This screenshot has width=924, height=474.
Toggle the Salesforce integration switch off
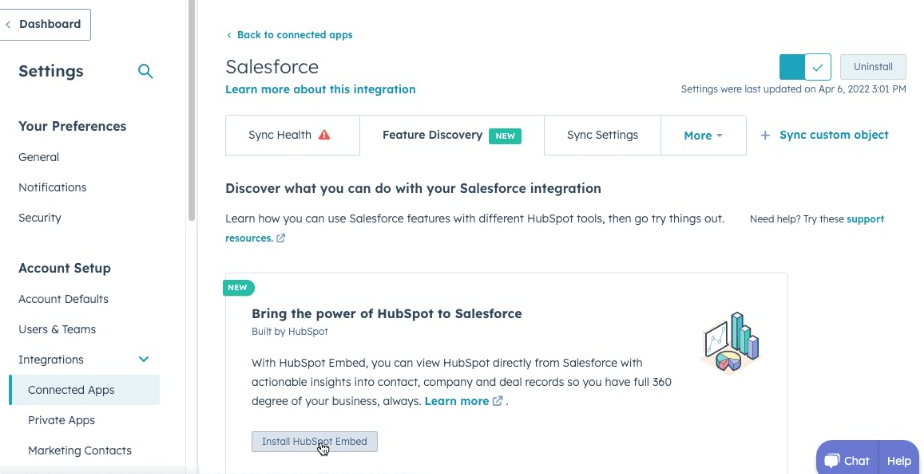coord(805,67)
